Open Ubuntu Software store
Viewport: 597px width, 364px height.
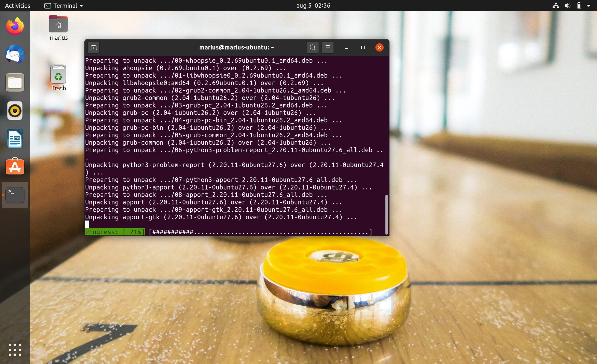pos(15,167)
